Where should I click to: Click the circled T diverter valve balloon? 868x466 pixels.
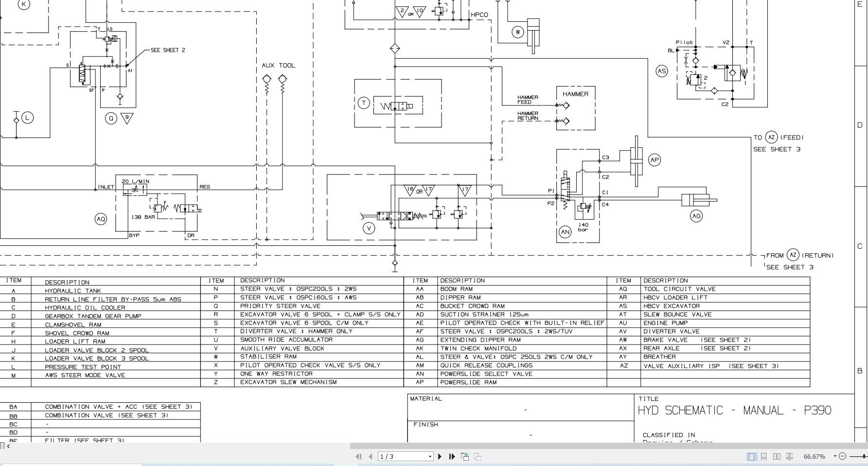point(364,103)
